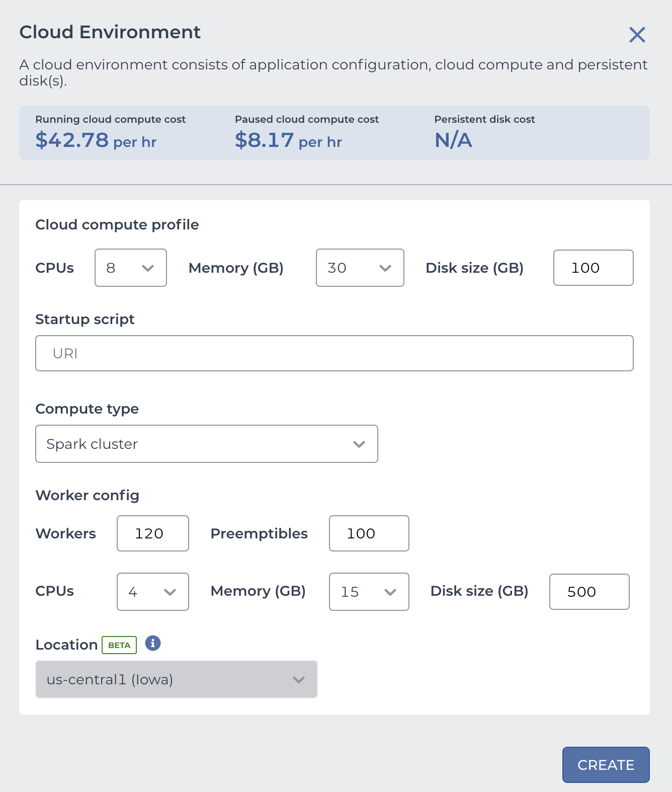Click the chevron in worker Memory dropdown
Screen dimensions: 672x792
[390, 592]
